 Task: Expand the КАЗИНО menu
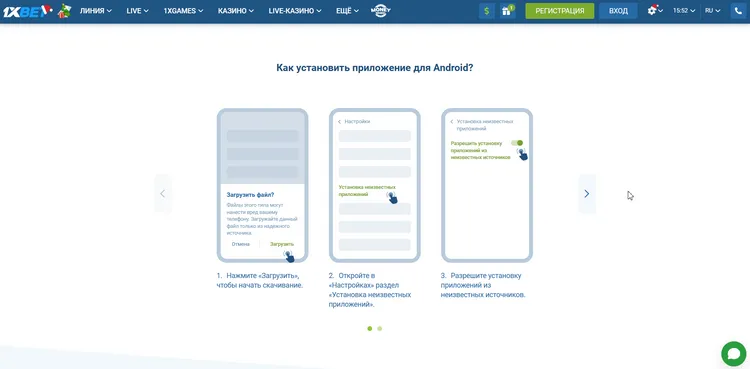(236, 11)
